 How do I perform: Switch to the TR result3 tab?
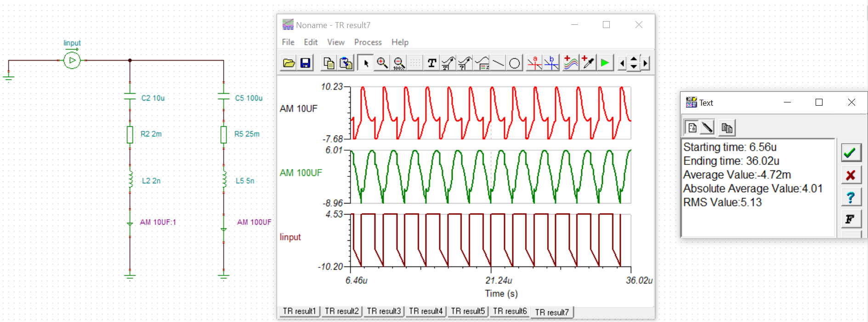[x=383, y=311]
